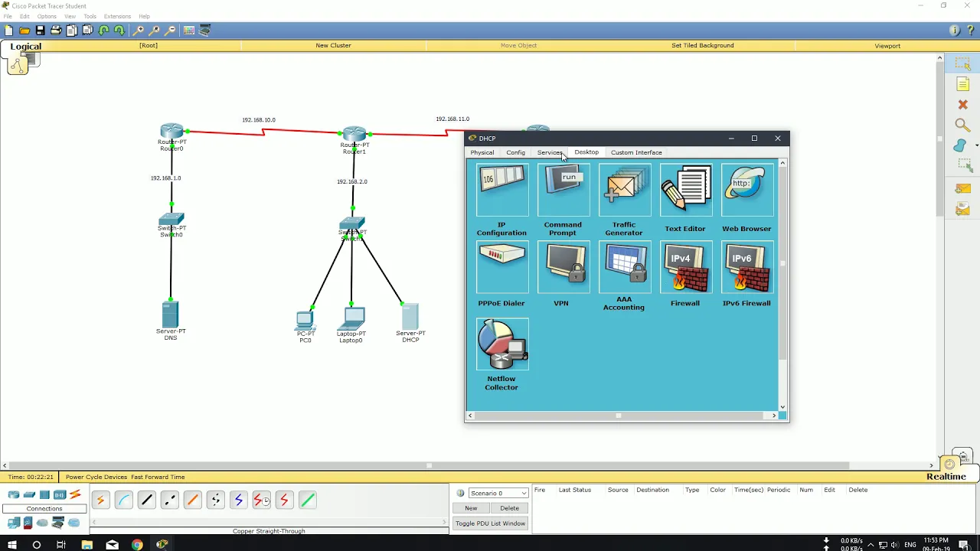Click the Viewport button
The image size is (980, 551).
click(887, 46)
